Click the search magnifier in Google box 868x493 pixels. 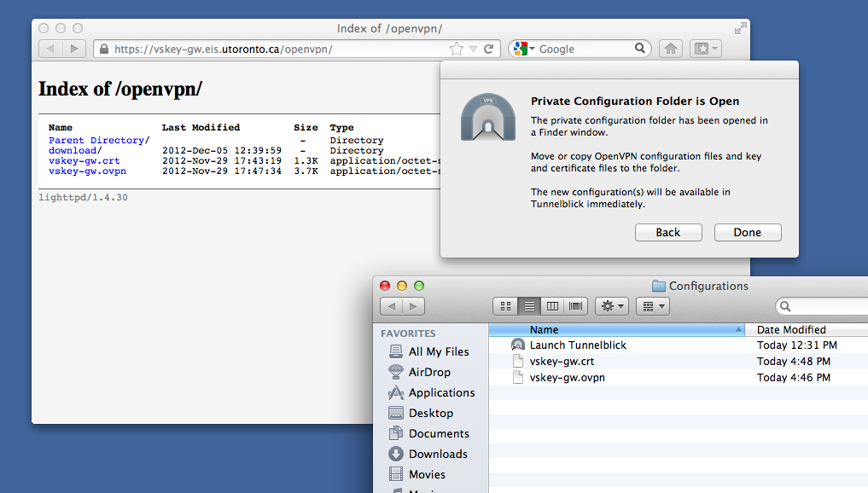(x=640, y=48)
